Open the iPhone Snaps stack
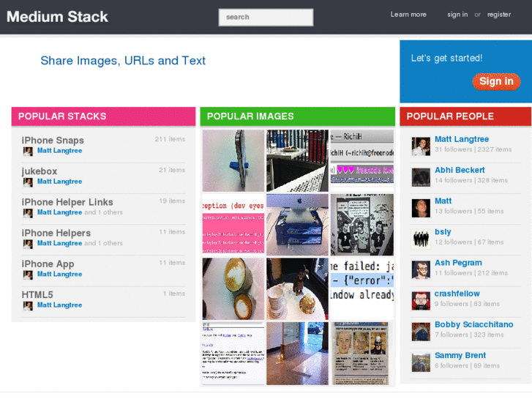 pos(53,141)
